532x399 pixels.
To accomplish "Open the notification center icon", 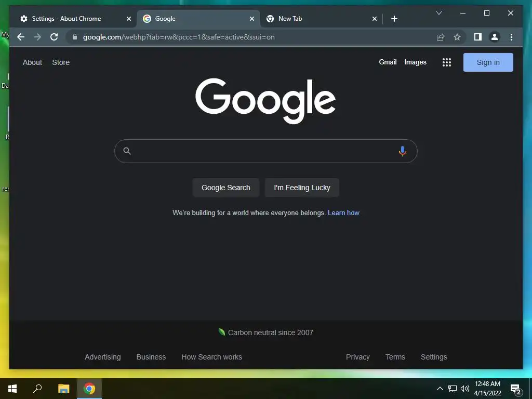I will (x=516, y=390).
